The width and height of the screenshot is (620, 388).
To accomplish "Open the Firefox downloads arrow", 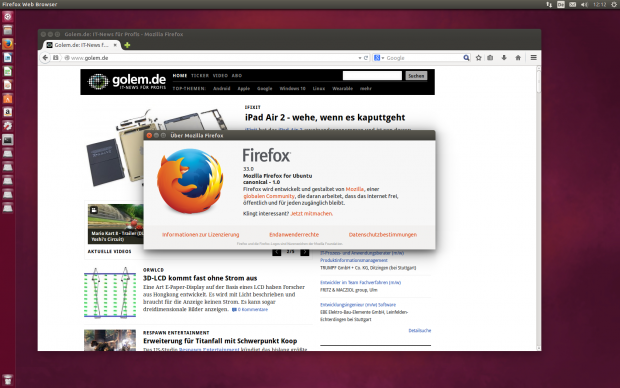I will [x=504, y=58].
